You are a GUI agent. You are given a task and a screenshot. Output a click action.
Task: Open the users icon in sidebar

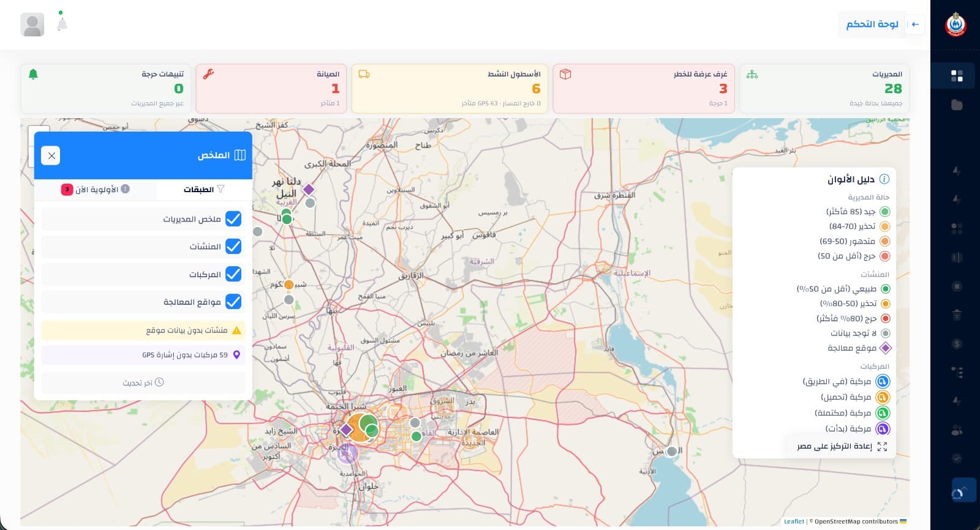pos(957,430)
